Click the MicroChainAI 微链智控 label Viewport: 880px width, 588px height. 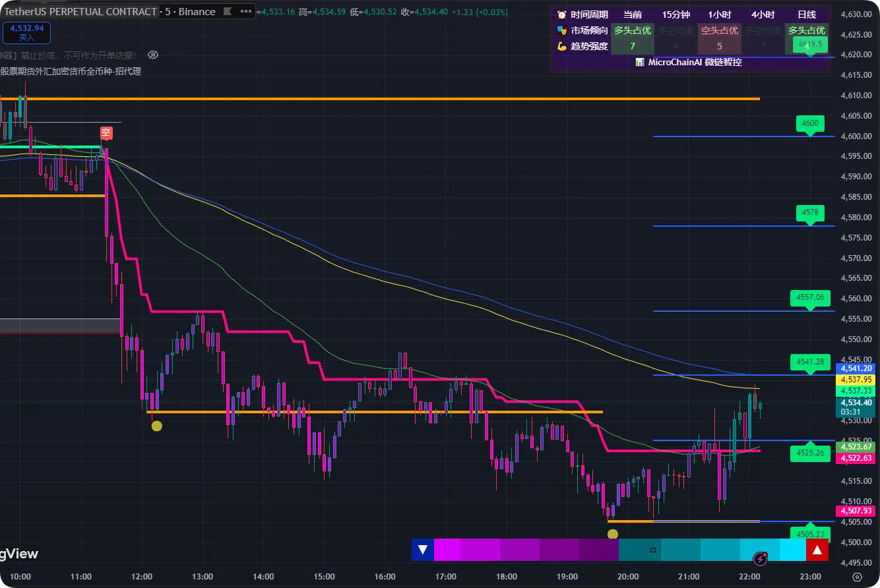695,62
